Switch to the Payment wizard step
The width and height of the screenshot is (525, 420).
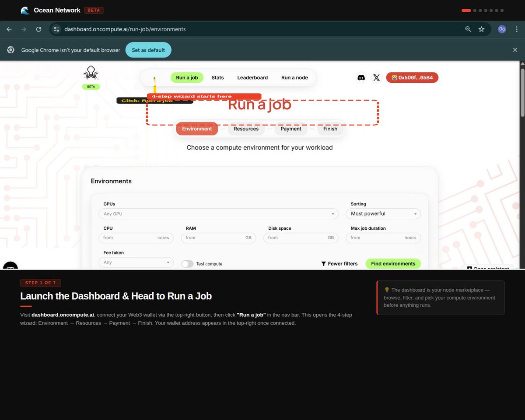pyautogui.click(x=291, y=129)
